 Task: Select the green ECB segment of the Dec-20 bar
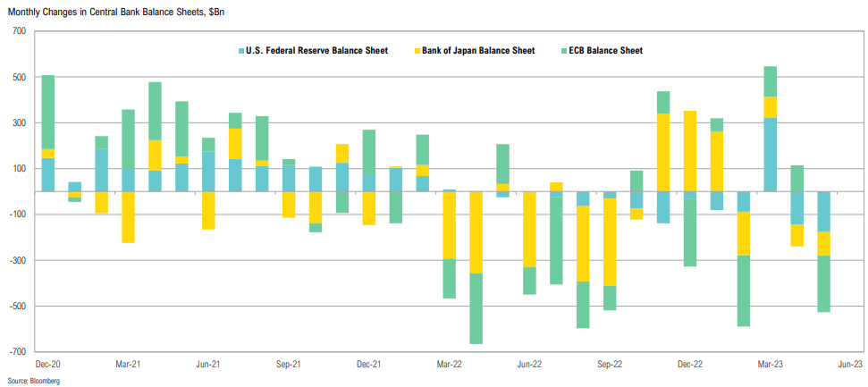tap(48, 112)
